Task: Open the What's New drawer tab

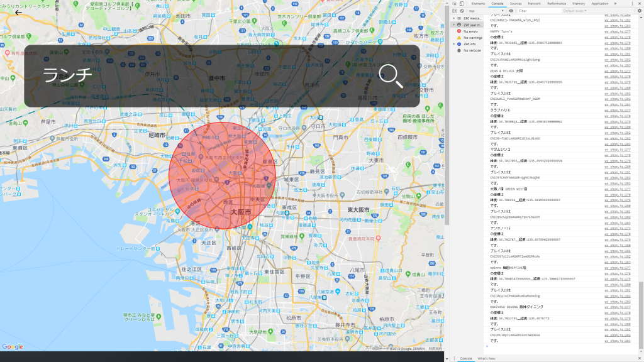Action: [486, 359]
